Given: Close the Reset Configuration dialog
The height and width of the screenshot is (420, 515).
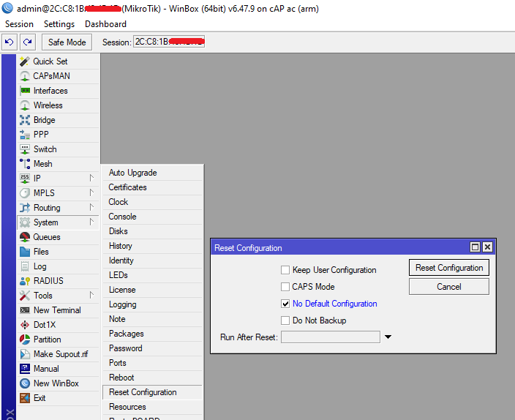Looking at the screenshot, I should pyautogui.click(x=488, y=247).
